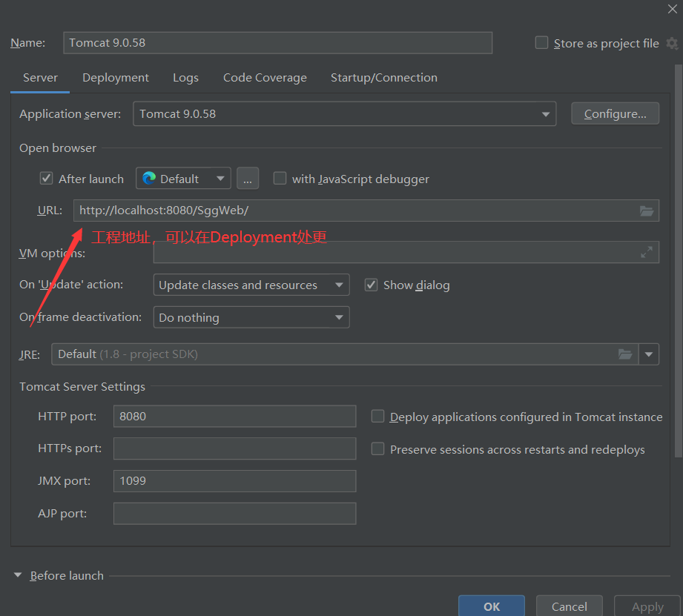
Task: Click the Cancel button
Action: click(569, 606)
